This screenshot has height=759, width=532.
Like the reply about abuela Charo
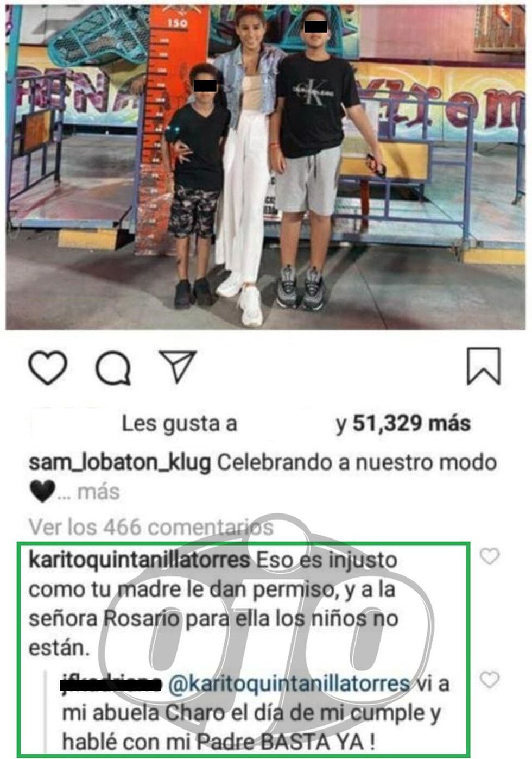coord(490,680)
